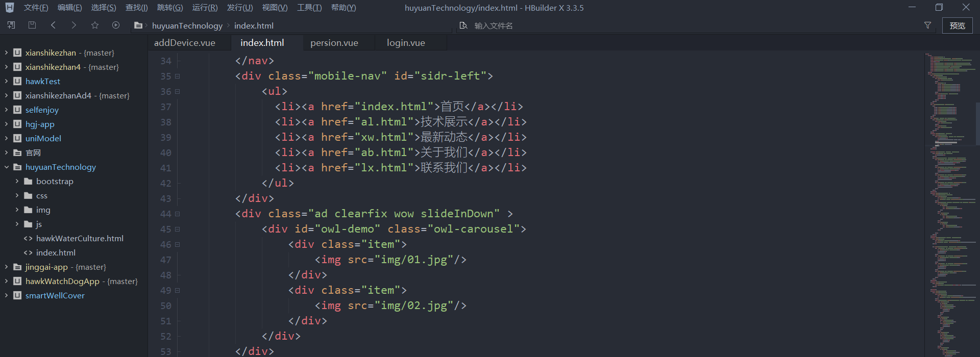The image size is (980, 357).
Task: Click the new file toolbar icon
Action: coord(11,25)
